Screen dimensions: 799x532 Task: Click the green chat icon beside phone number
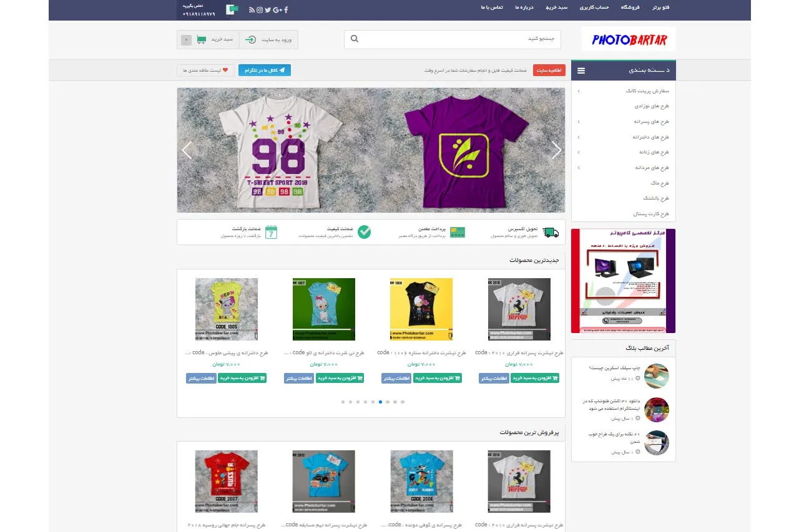pos(232,9)
